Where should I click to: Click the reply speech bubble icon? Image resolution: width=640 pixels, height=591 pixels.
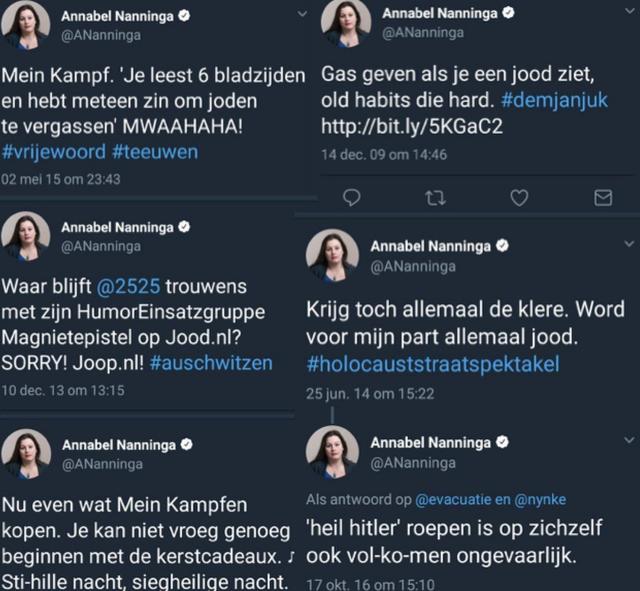click(351, 198)
